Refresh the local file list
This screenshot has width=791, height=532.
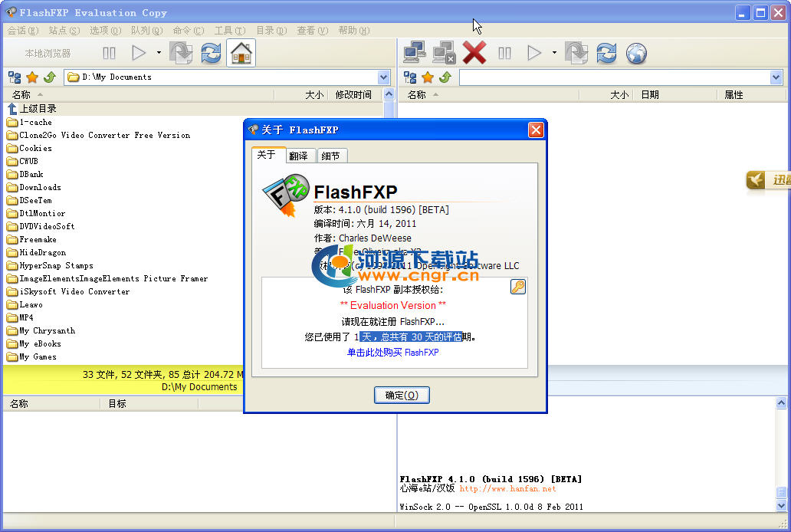[x=211, y=53]
